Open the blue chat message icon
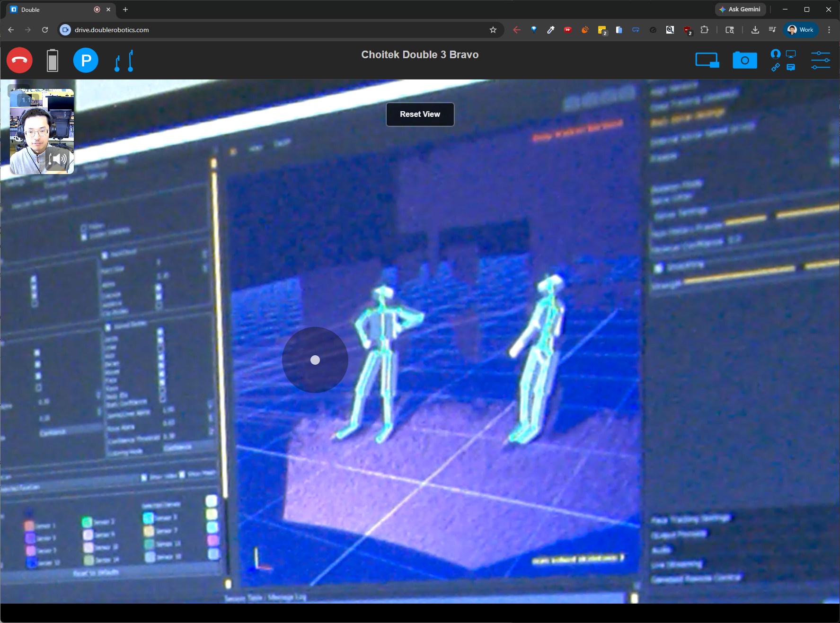This screenshot has width=840, height=623. [x=791, y=68]
